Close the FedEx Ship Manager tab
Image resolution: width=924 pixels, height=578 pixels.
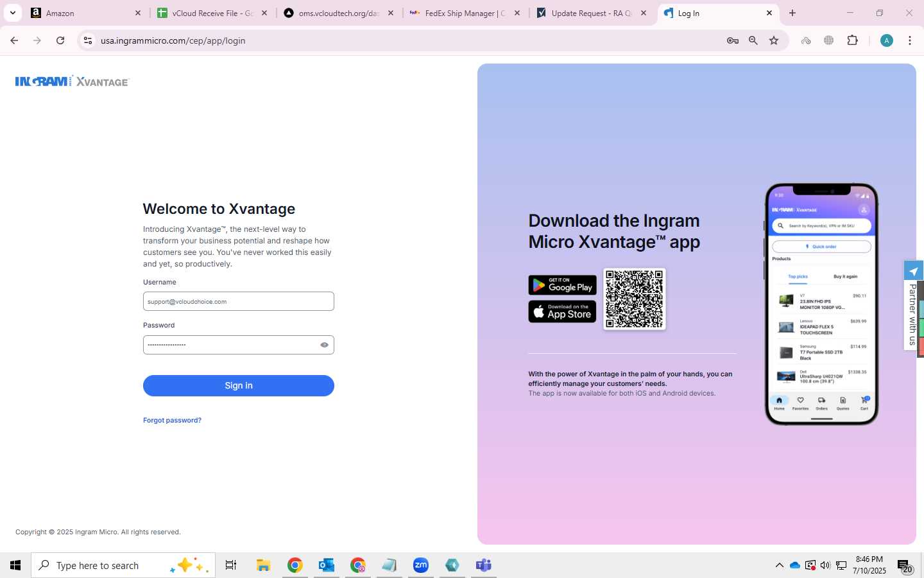(x=517, y=13)
